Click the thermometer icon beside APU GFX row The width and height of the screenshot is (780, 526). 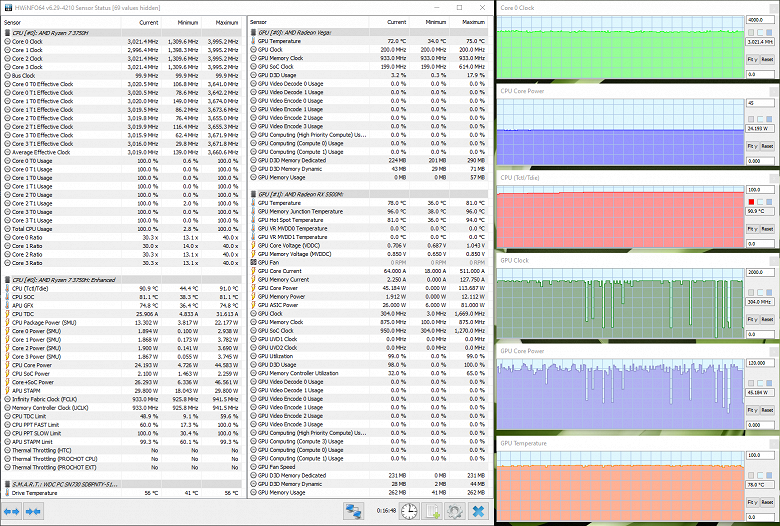pos(7,306)
